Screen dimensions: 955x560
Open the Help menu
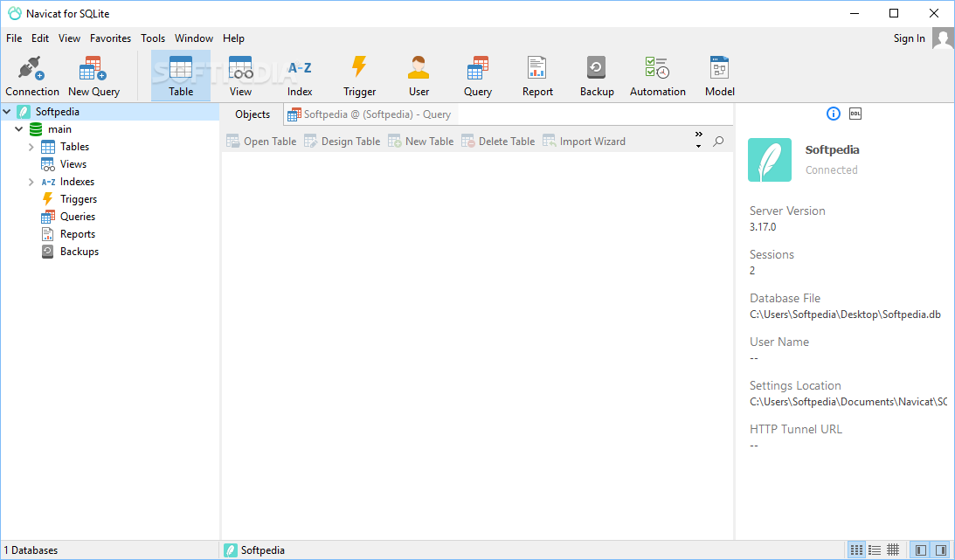(x=233, y=38)
